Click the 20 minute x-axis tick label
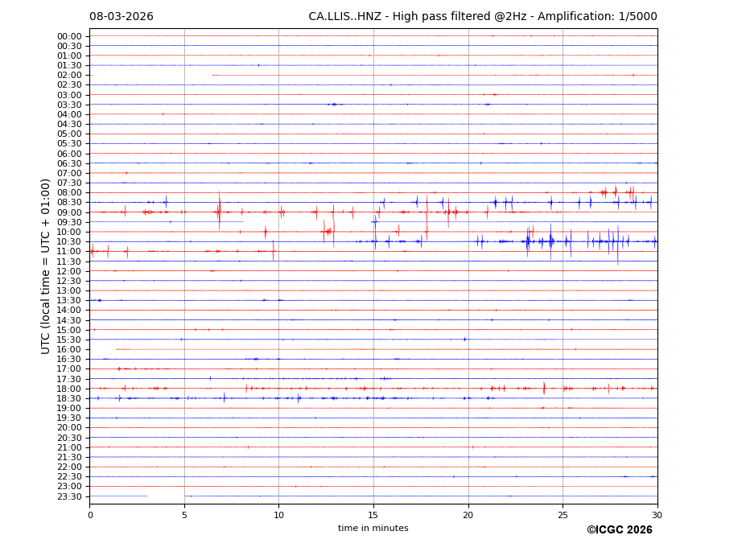This screenshot has width=746, height=560. [468, 515]
